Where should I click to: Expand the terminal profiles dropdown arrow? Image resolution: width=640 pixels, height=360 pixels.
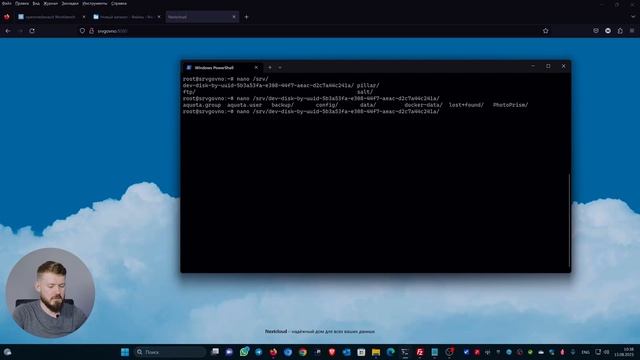point(280,68)
